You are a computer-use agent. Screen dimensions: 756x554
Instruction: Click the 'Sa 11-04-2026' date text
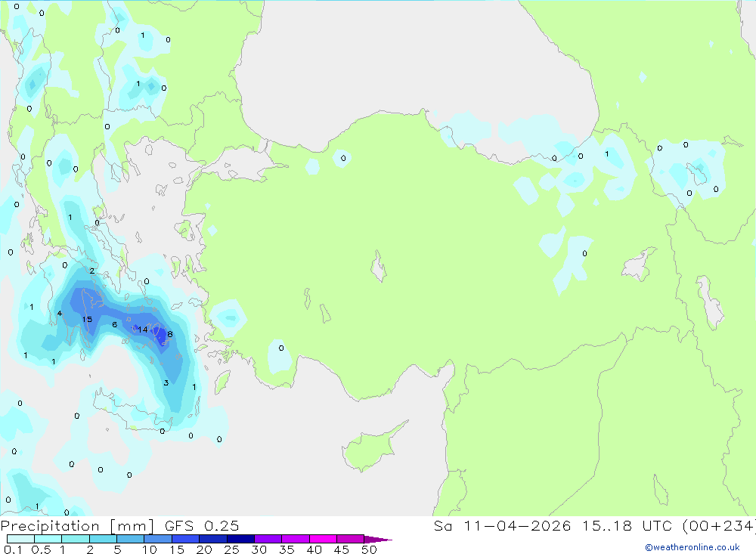tap(502, 525)
